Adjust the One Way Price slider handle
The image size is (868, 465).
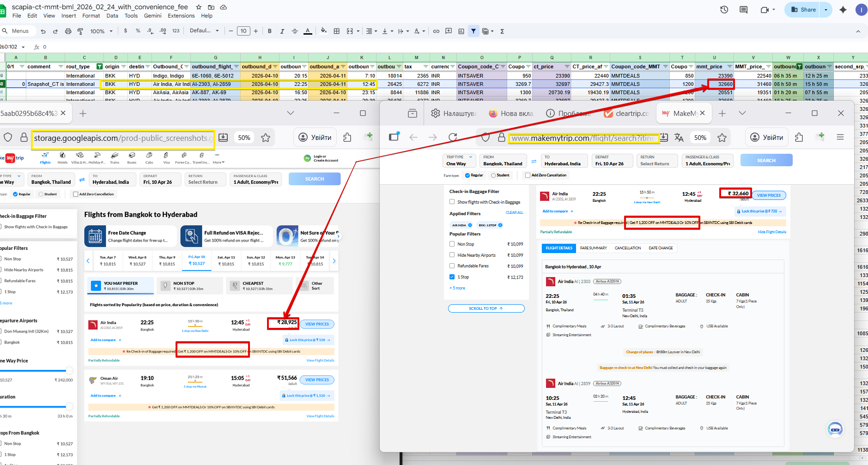pyautogui.click(x=69, y=370)
